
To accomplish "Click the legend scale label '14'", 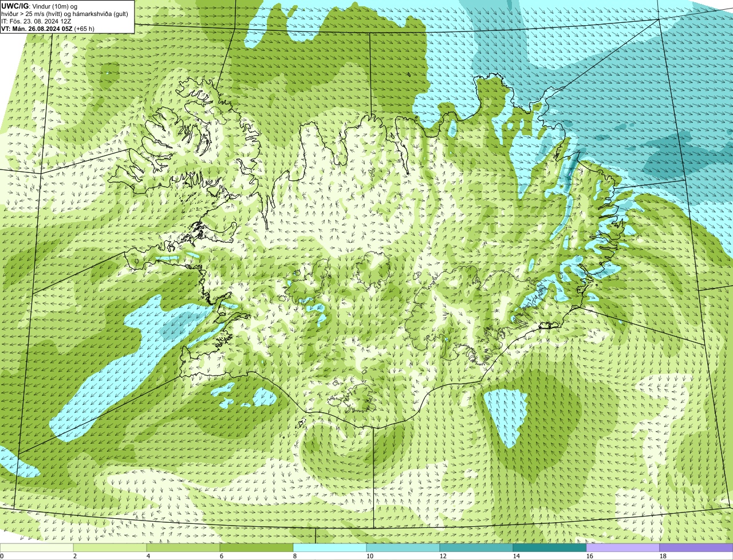I will [517, 556].
